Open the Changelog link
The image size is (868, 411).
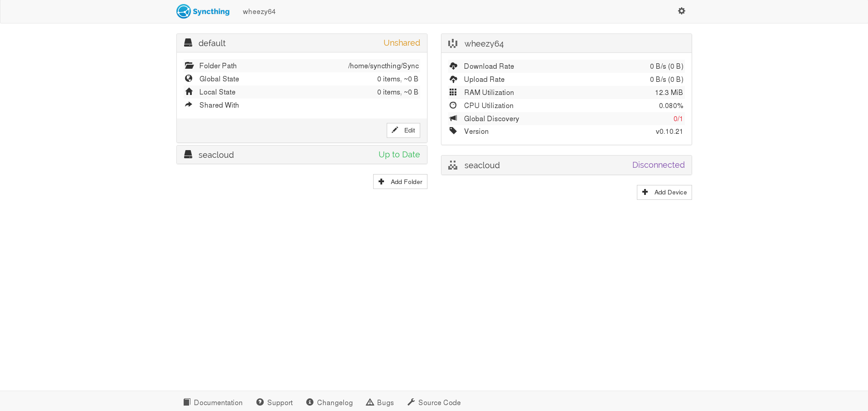(330, 402)
